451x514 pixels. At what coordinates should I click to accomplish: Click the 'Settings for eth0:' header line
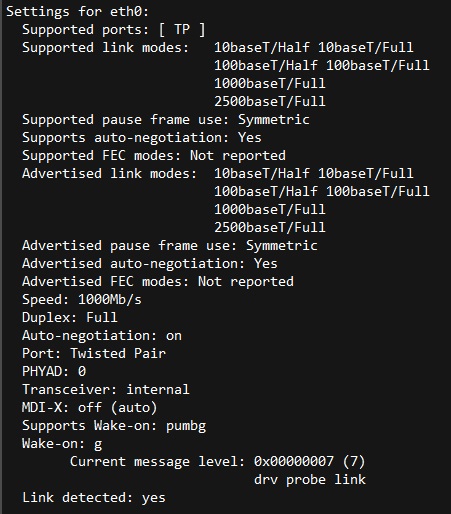[x=77, y=12]
